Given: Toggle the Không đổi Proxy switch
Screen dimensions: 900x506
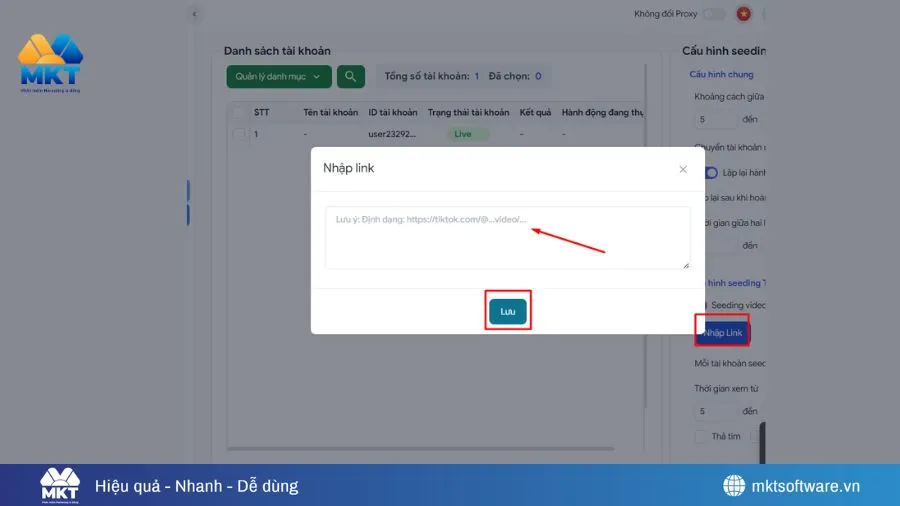Looking at the screenshot, I should tap(714, 14).
